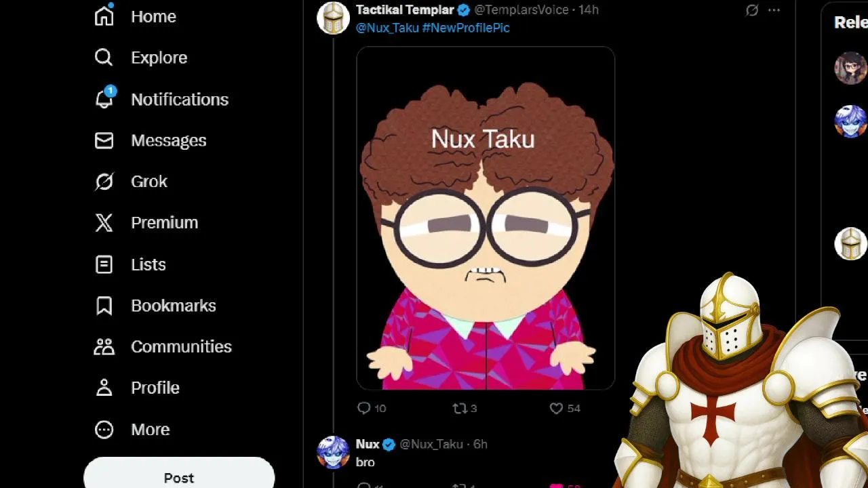Click the Premium X logo icon

click(x=104, y=222)
